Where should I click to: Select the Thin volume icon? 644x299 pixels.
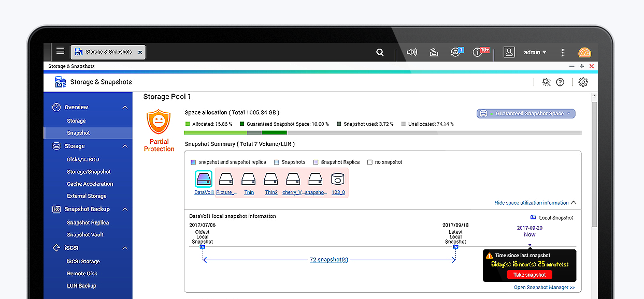pyautogui.click(x=249, y=179)
